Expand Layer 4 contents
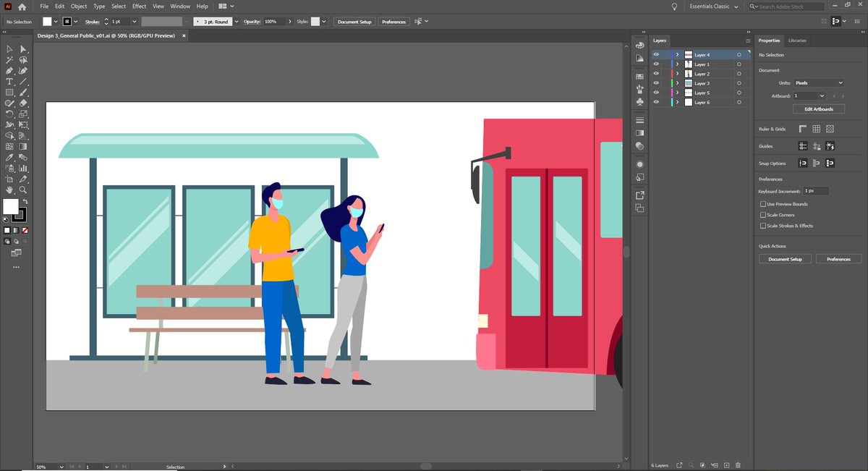This screenshot has height=471, width=868. (678, 55)
